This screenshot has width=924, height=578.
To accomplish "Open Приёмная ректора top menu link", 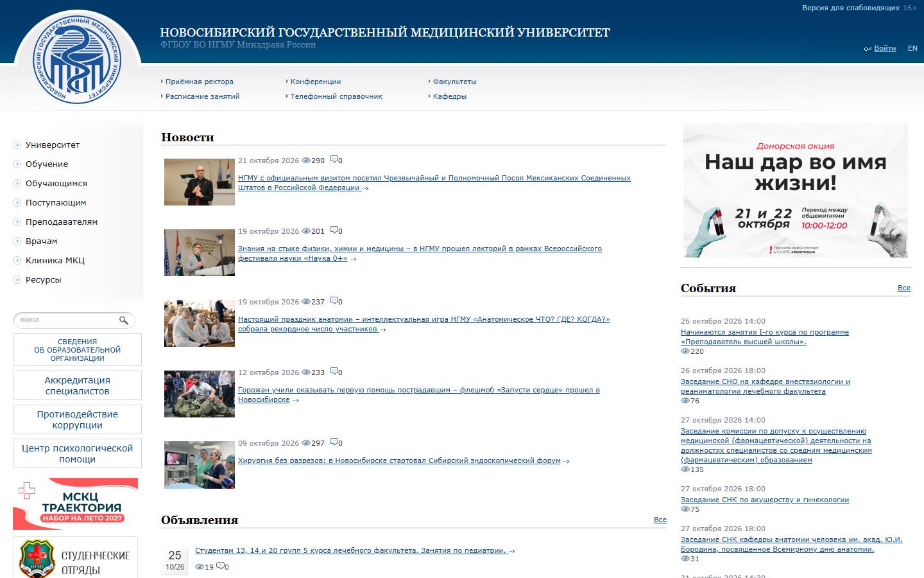I will click(x=200, y=82).
